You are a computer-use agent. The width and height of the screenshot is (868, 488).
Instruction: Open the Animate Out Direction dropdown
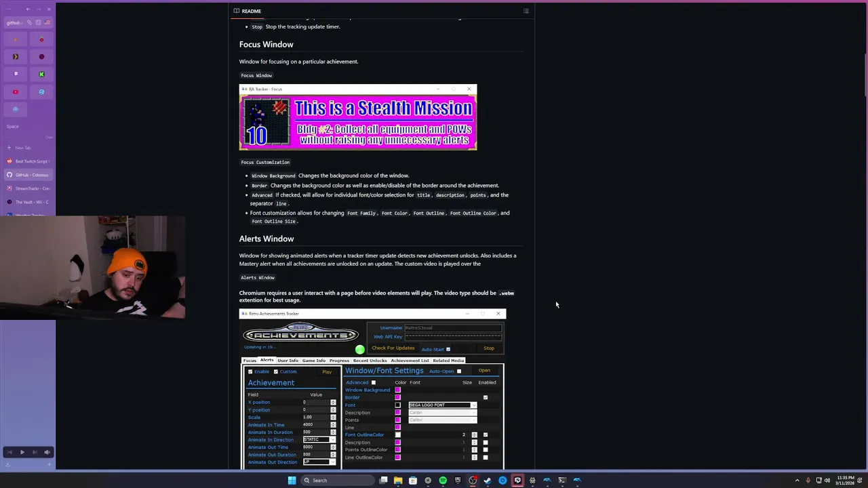[x=319, y=462]
